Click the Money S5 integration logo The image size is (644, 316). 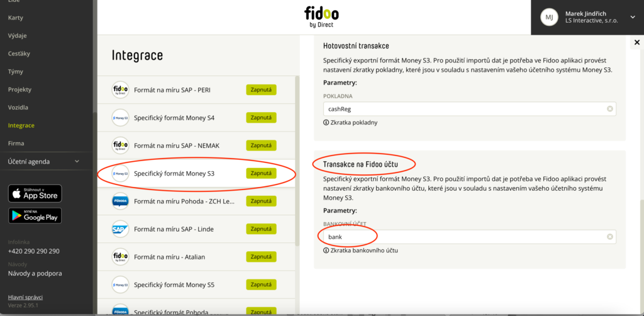pyautogui.click(x=120, y=285)
